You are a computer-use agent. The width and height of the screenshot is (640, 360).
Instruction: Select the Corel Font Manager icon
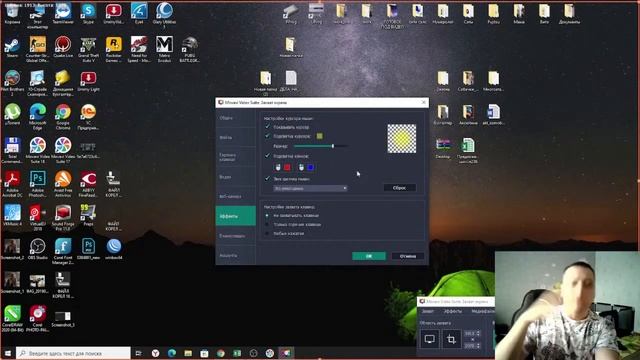(63, 251)
